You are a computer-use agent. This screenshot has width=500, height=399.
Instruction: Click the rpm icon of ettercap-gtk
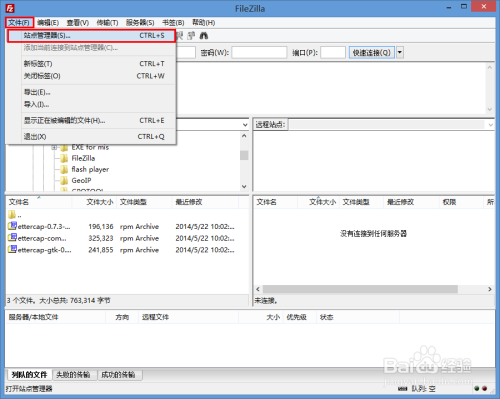12,250
